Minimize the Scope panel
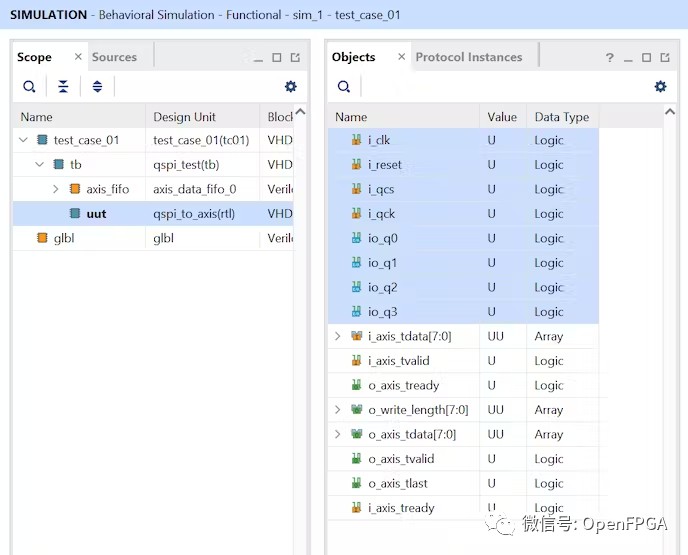Image resolution: width=688 pixels, height=555 pixels. pyautogui.click(x=258, y=60)
